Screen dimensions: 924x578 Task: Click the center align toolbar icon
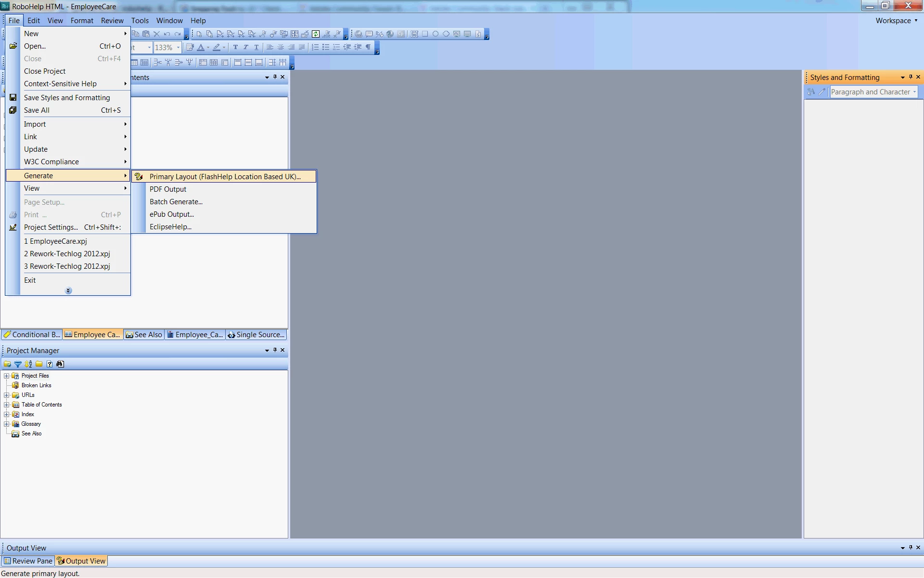(281, 47)
